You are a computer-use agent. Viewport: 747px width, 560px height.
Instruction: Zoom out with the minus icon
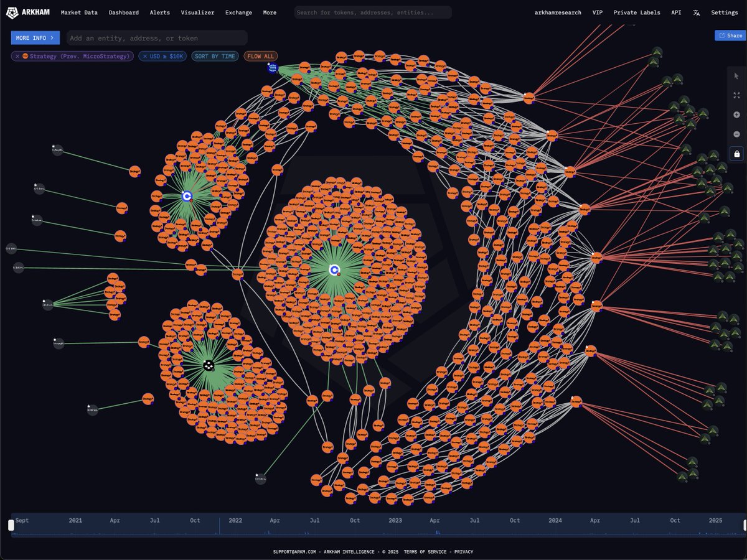[x=736, y=134]
